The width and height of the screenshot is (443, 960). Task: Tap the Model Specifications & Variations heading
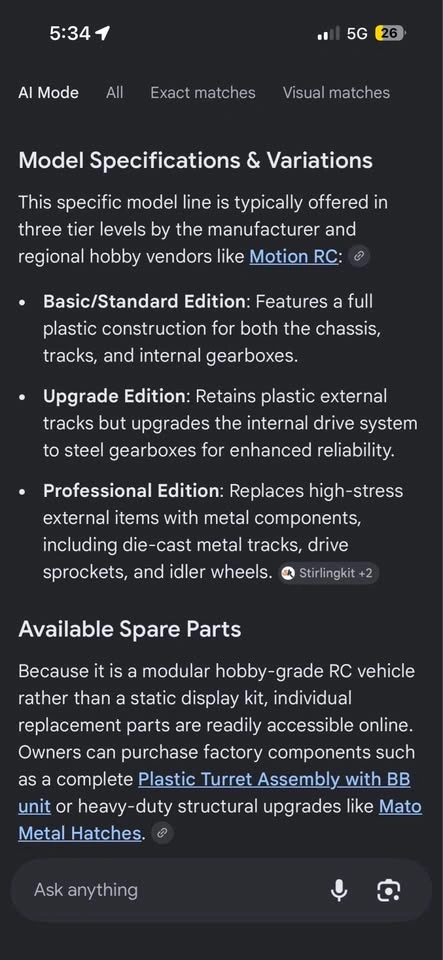pyautogui.click(x=195, y=160)
